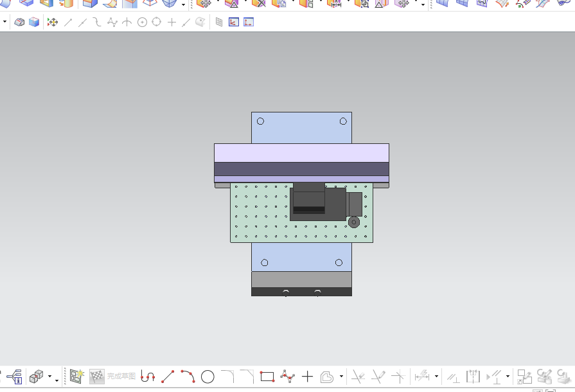Click the curve with green arrow surface icon
575x392 pixels.
coord(523,3)
